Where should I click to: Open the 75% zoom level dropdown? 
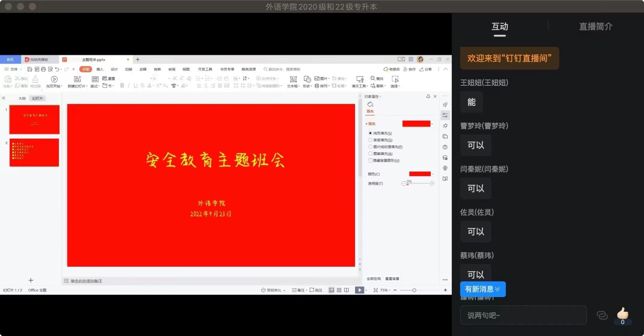click(385, 290)
